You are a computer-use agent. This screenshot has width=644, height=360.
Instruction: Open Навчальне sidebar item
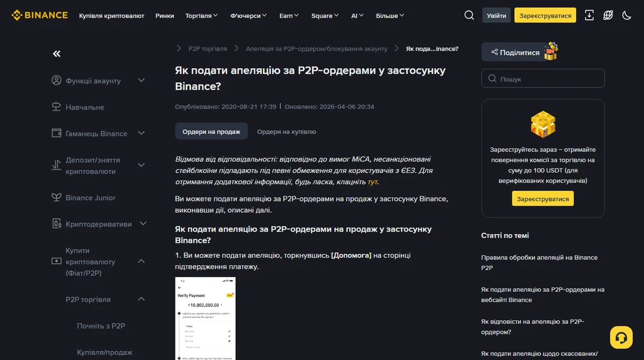[85, 107]
